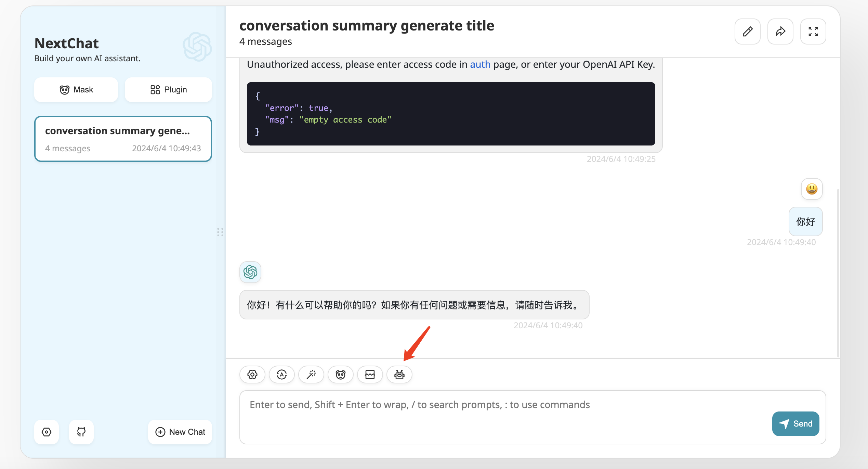Click the smiley user avatar
The height and width of the screenshot is (469, 868).
812,189
